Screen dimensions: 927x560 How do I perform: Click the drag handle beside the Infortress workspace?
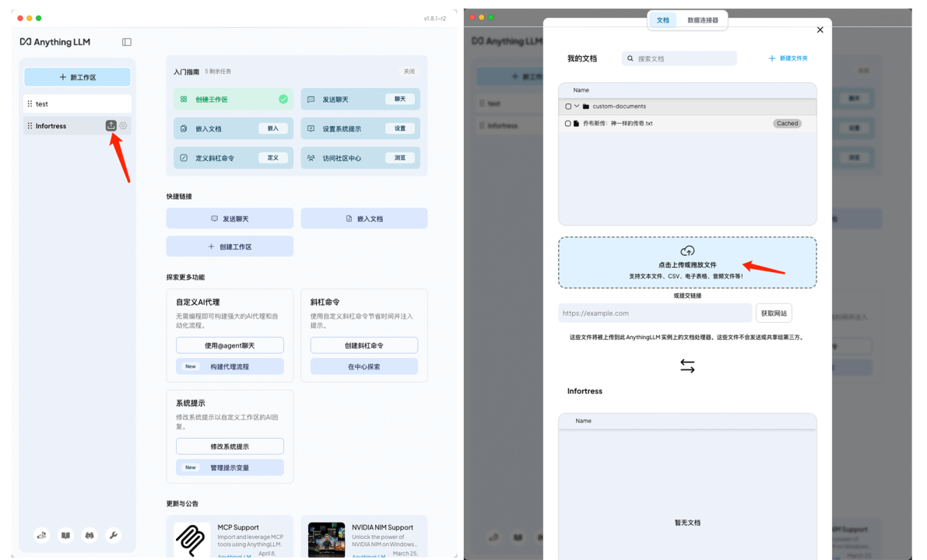(30, 126)
